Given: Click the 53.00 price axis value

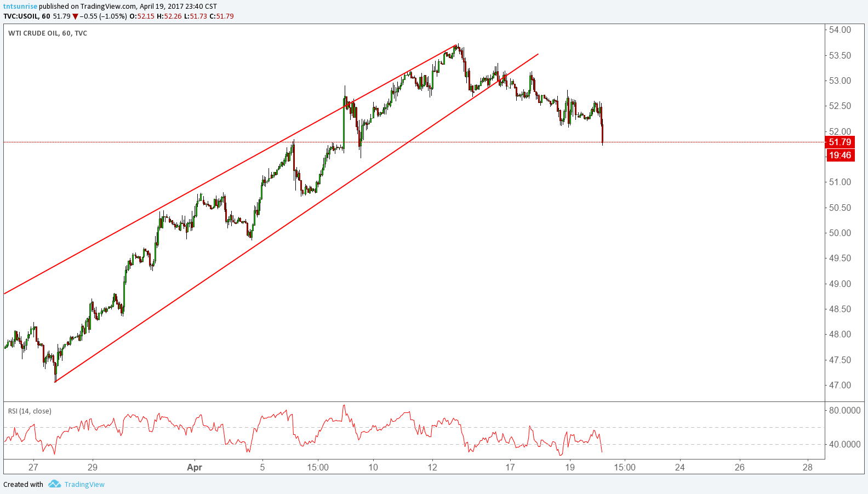Looking at the screenshot, I should [x=840, y=81].
